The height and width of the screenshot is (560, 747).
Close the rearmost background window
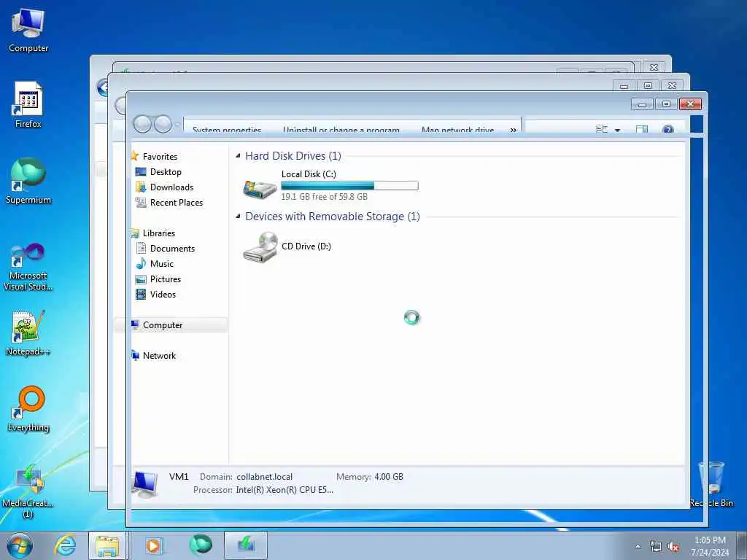click(654, 68)
